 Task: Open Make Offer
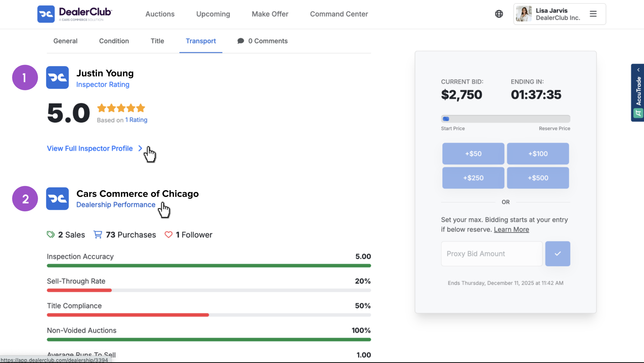point(270,14)
